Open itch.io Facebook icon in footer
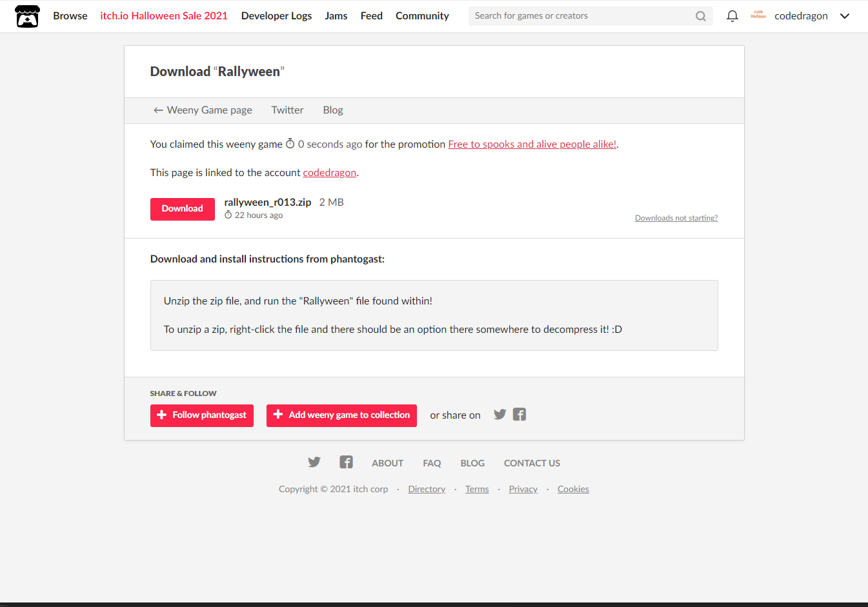868x607 pixels. [x=347, y=462]
